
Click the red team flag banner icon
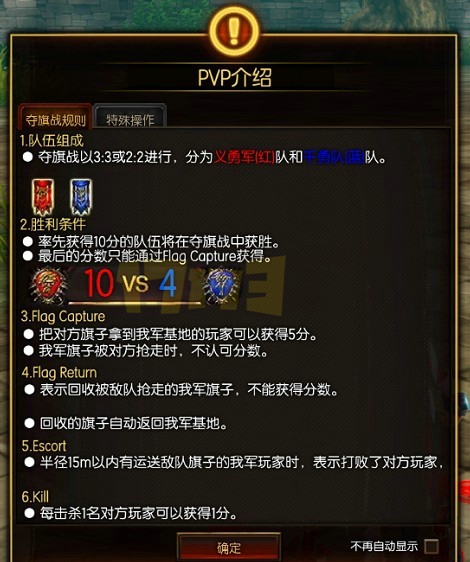43,197
